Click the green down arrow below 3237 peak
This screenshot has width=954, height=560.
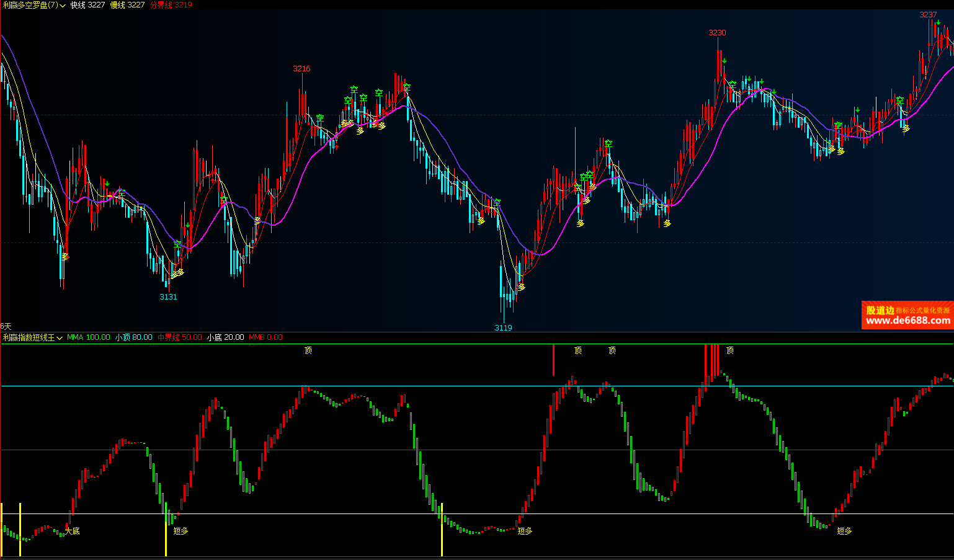[x=938, y=23]
